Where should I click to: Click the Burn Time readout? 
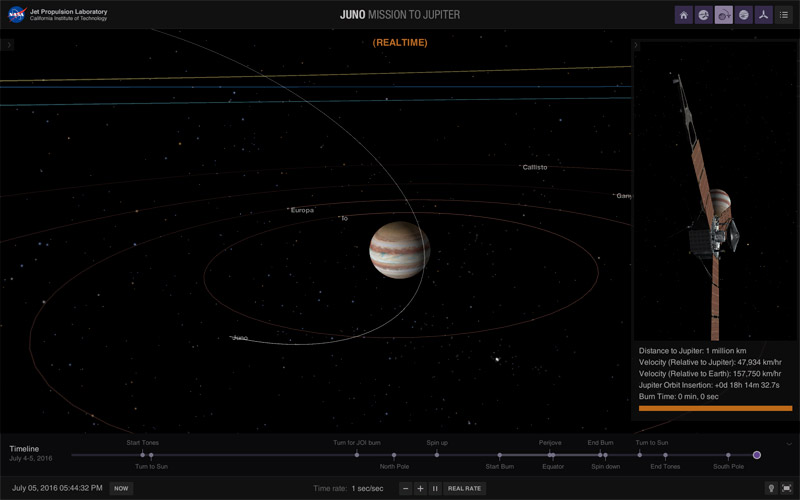pos(679,396)
